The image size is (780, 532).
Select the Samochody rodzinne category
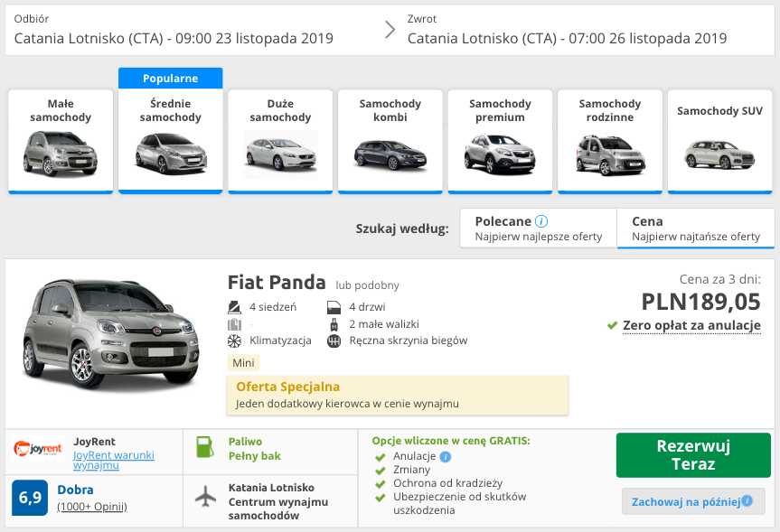pyautogui.click(x=610, y=141)
